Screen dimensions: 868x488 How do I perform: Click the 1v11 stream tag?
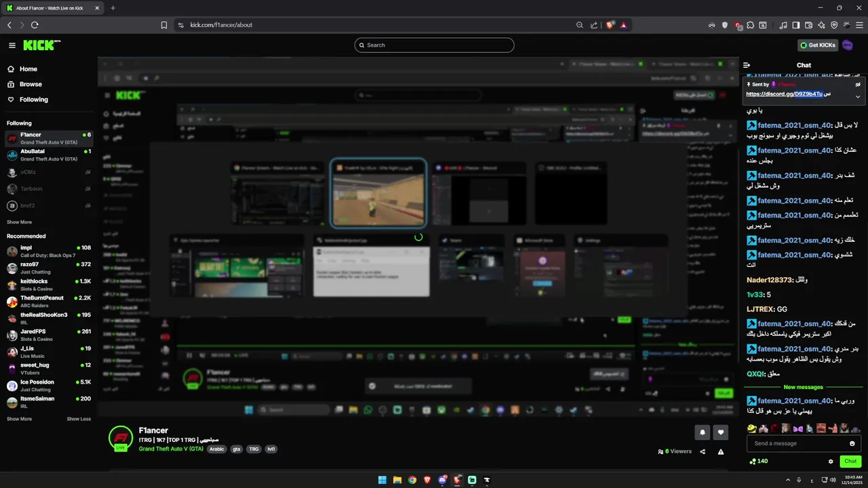(x=271, y=449)
